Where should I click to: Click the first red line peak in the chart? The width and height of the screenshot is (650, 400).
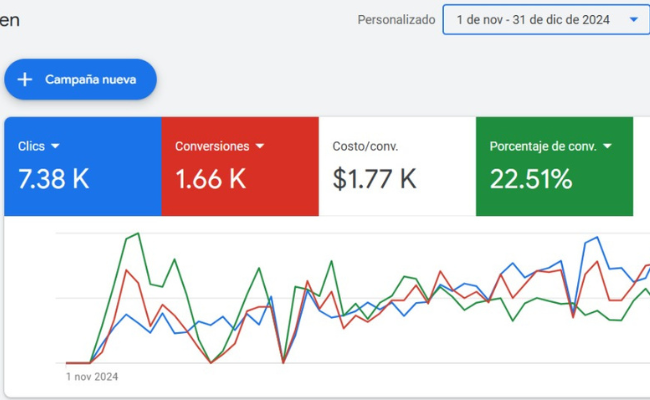click(127, 270)
